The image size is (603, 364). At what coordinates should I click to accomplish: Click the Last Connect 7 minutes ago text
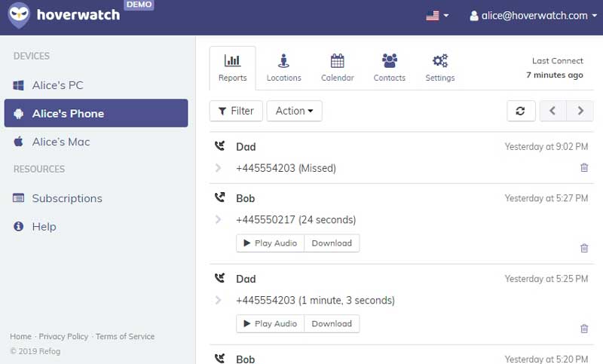[x=555, y=68]
